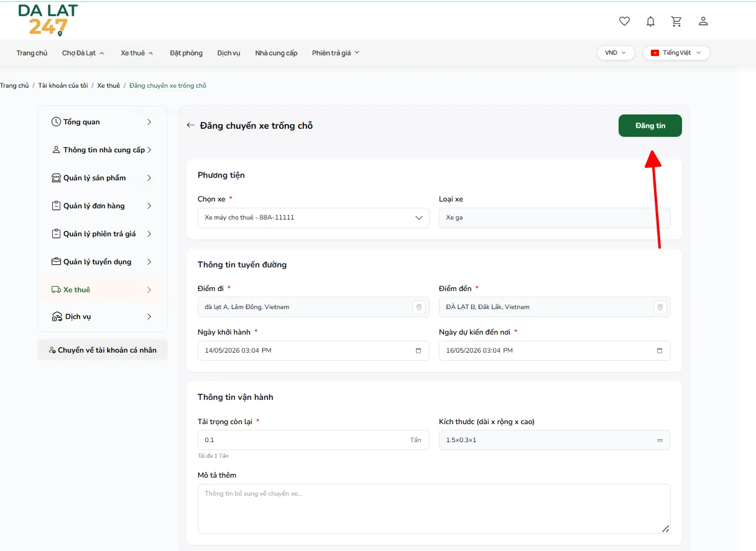This screenshot has width=756, height=551.
Task: Switch via Chuyển về tài khoản cá nhân
Action: pyautogui.click(x=103, y=350)
